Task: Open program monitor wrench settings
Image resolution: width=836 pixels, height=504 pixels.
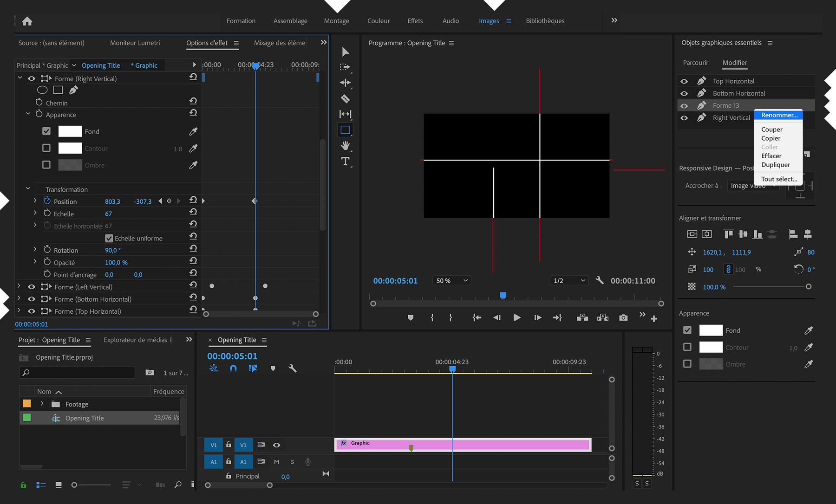Action: pyautogui.click(x=600, y=280)
